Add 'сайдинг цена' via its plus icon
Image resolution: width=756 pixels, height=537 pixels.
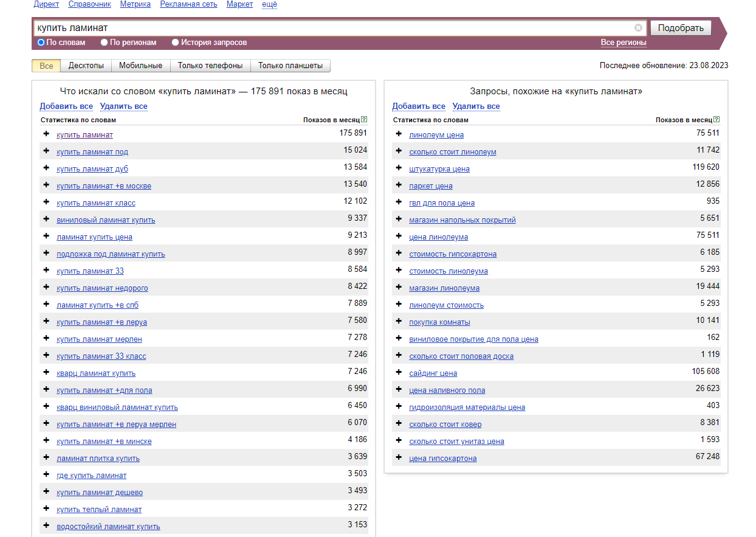[399, 372]
